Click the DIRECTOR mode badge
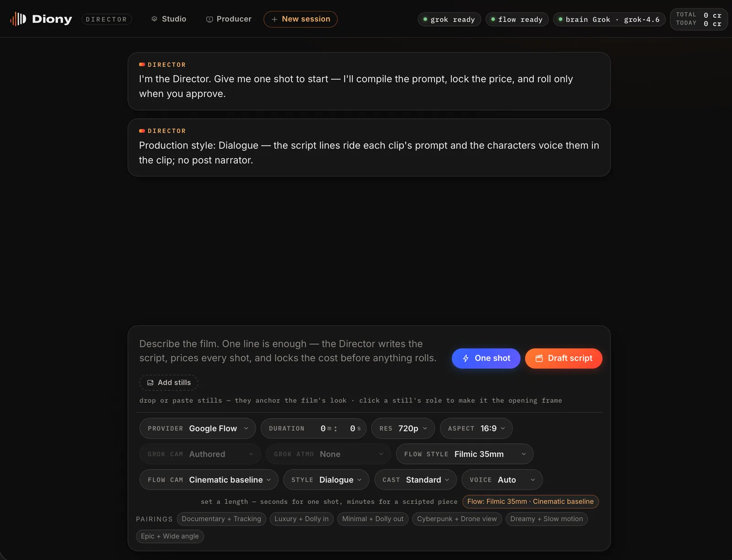Image resolution: width=732 pixels, height=560 pixels. click(x=107, y=19)
